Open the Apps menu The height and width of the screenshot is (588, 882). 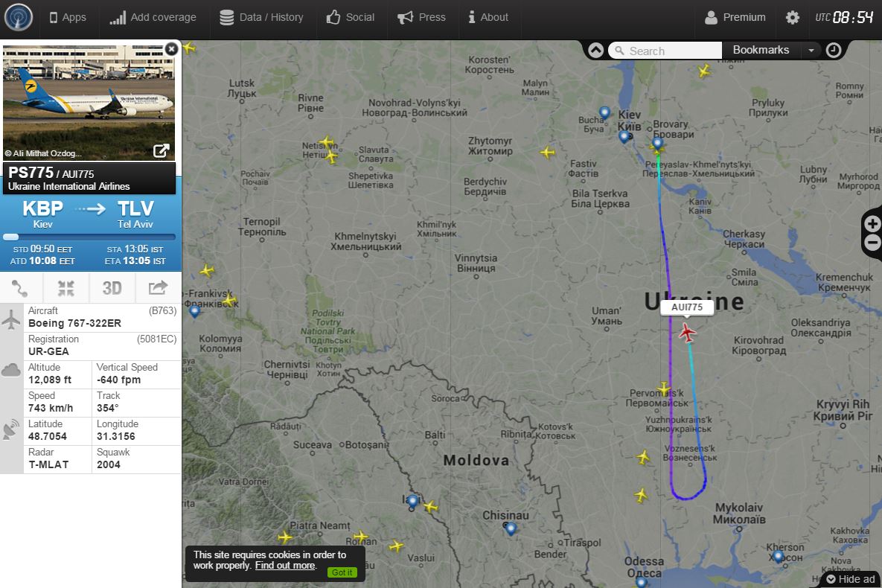click(x=68, y=17)
